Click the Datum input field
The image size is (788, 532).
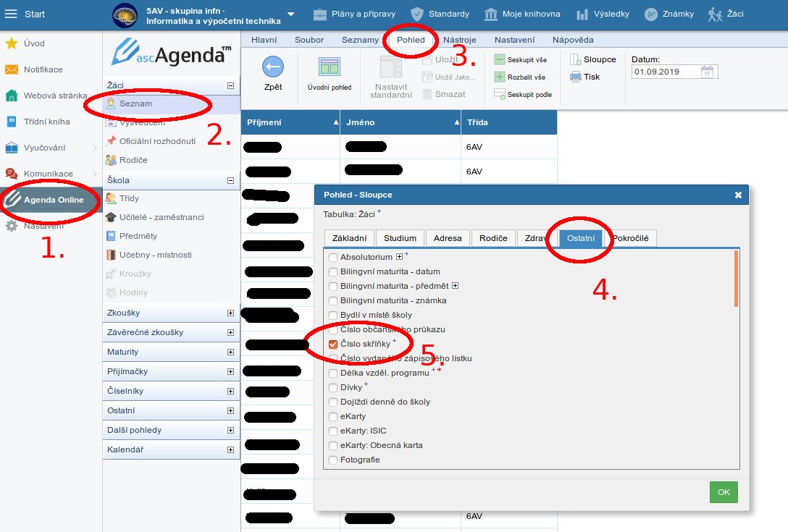[665, 72]
